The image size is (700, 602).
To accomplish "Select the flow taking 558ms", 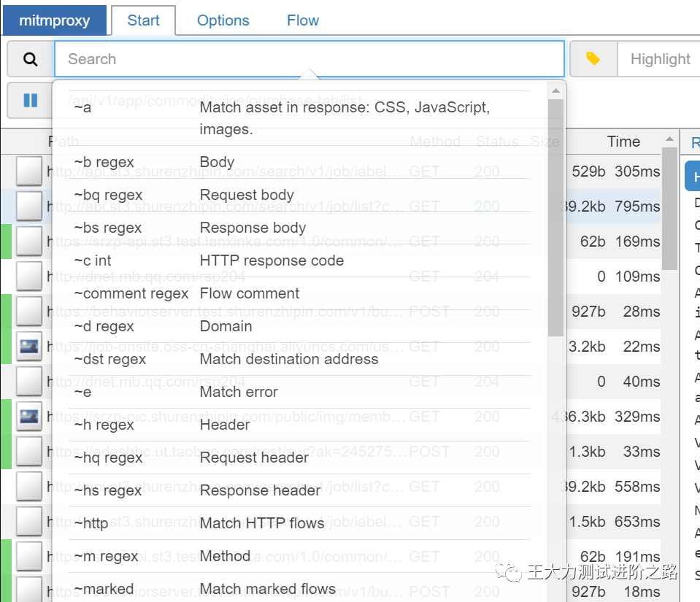I will click(331, 487).
